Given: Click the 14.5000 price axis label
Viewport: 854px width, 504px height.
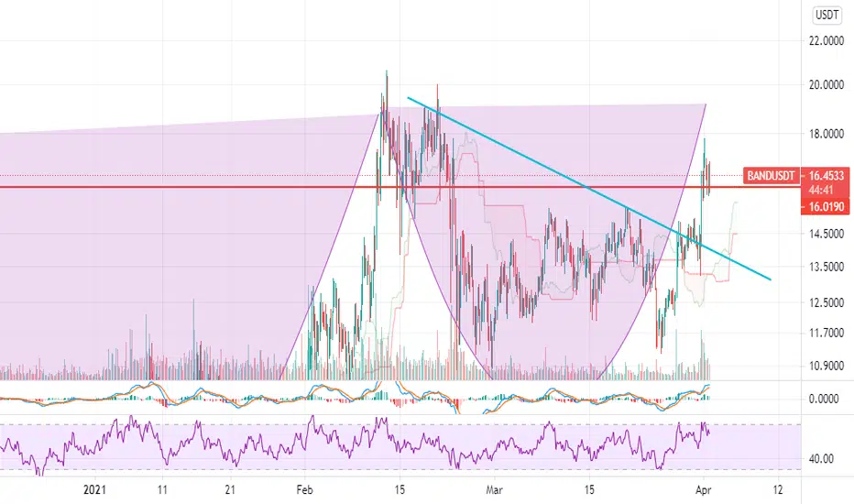Looking at the screenshot, I should pos(827,233).
